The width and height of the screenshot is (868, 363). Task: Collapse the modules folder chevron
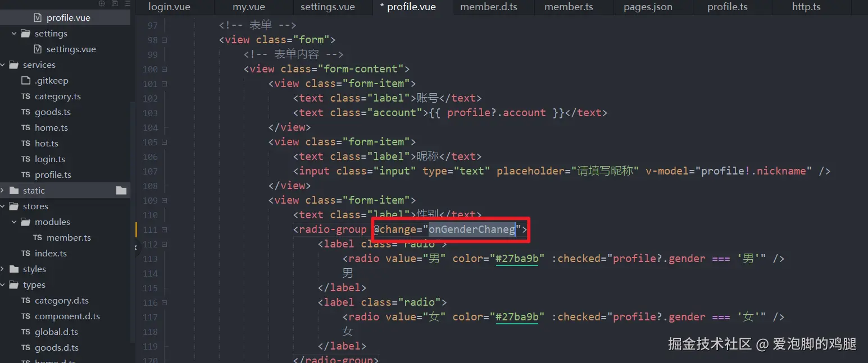(x=14, y=222)
